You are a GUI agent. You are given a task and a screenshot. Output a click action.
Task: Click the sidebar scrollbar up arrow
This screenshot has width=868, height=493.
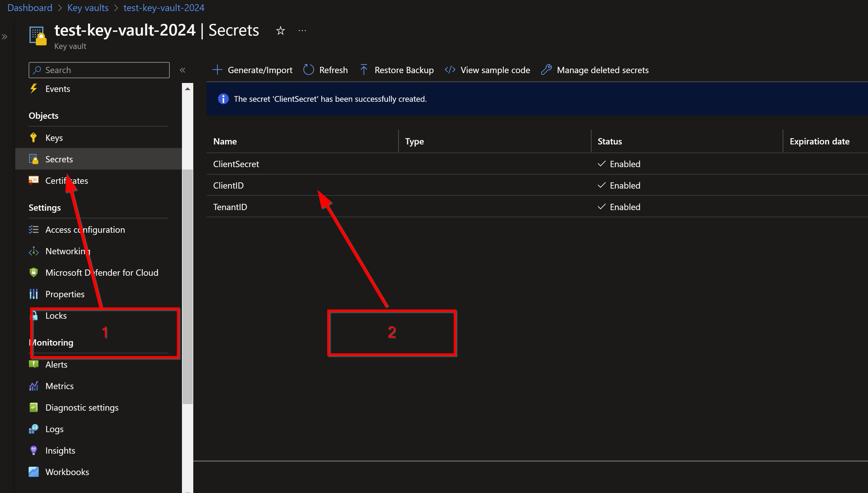(188, 89)
